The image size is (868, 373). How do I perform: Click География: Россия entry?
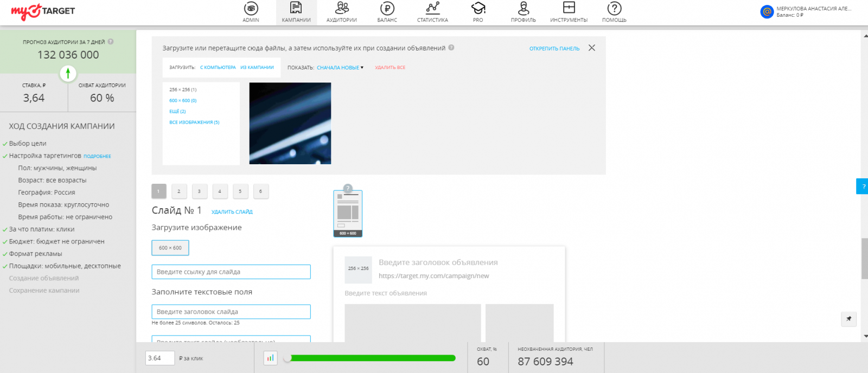coord(47,192)
